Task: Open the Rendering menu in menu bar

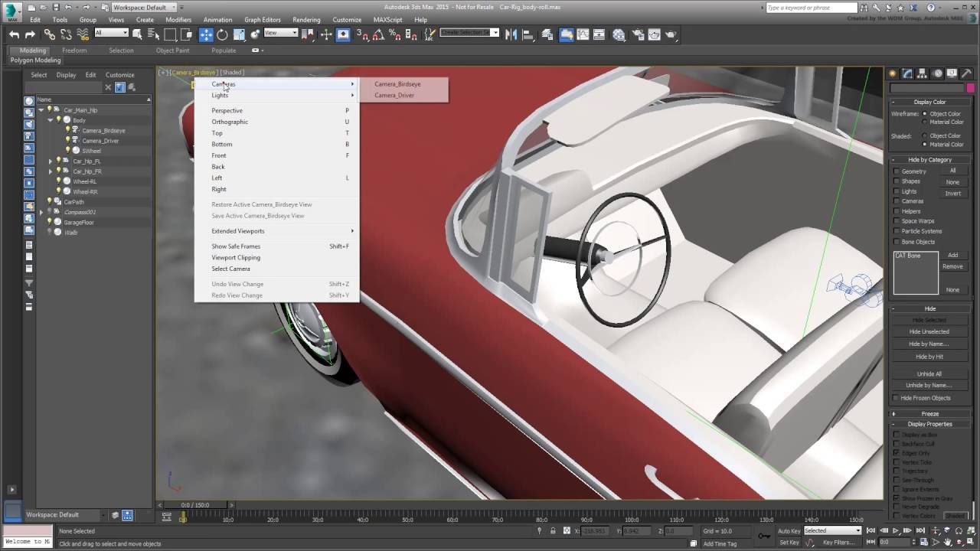Action: [x=306, y=20]
